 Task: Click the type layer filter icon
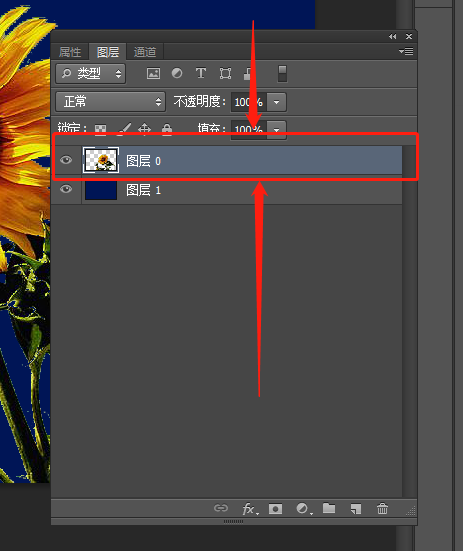click(x=201, y=73)
